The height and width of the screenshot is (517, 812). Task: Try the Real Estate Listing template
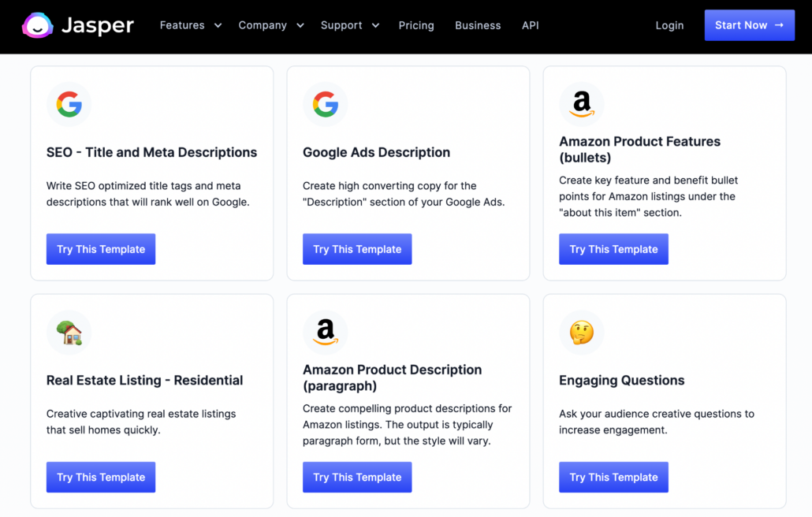pos(100,477)
